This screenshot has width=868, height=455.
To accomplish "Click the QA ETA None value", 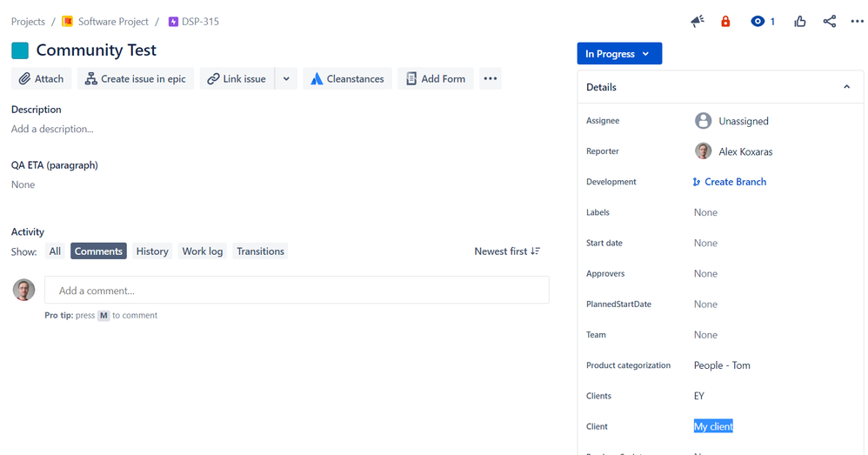I will click(x=23, y=184).
